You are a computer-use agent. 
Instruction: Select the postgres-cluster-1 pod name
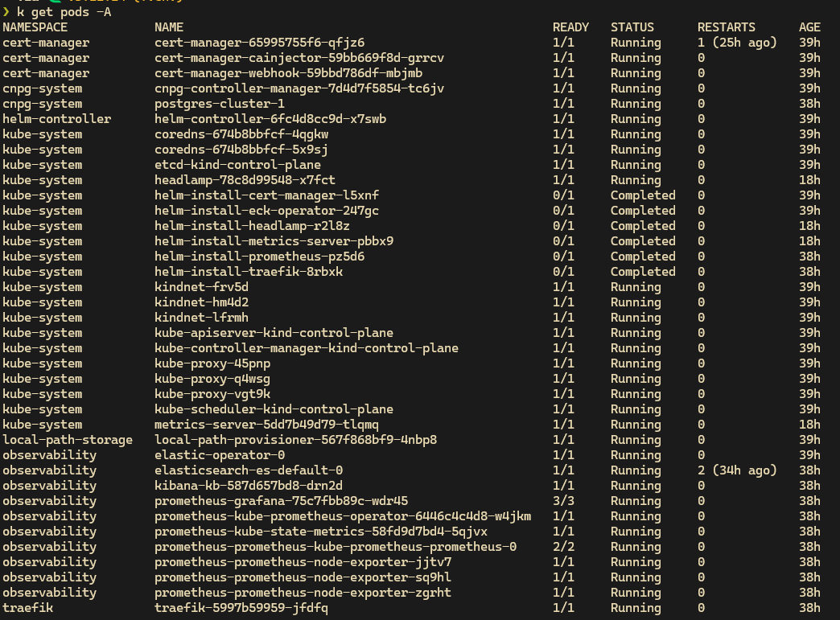[x=220, y=104]
